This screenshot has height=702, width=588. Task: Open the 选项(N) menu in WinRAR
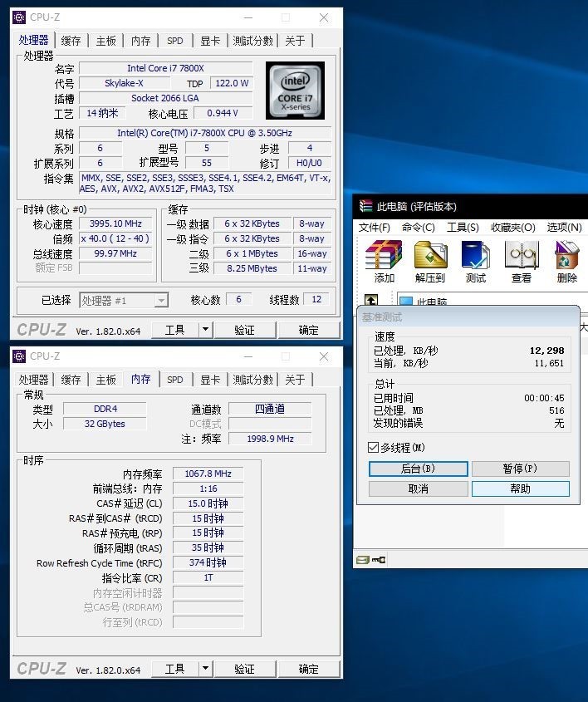(x=564, y=228)
